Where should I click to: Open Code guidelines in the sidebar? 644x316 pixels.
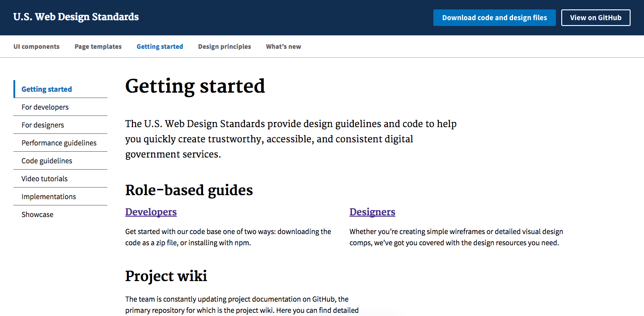click(x=60, y=161)
